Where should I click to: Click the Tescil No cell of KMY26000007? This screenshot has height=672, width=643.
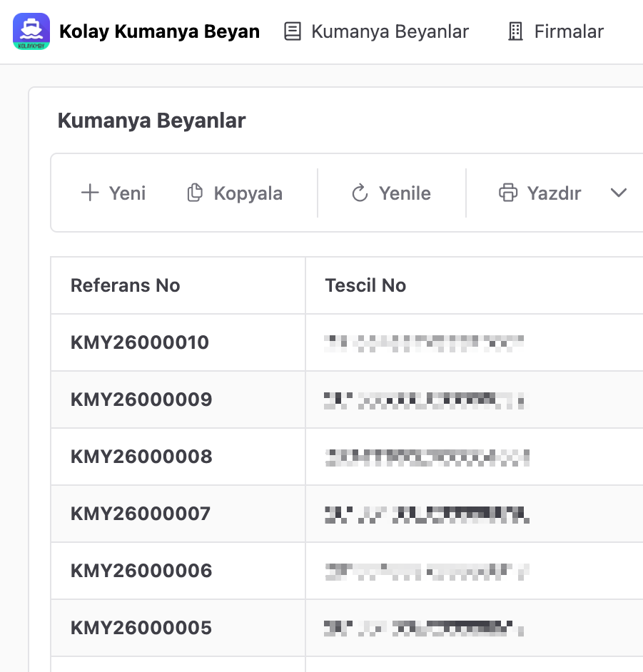427,514
